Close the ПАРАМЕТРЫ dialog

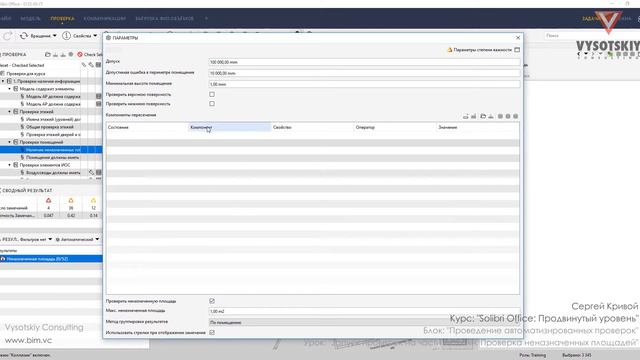click(518, 38)
